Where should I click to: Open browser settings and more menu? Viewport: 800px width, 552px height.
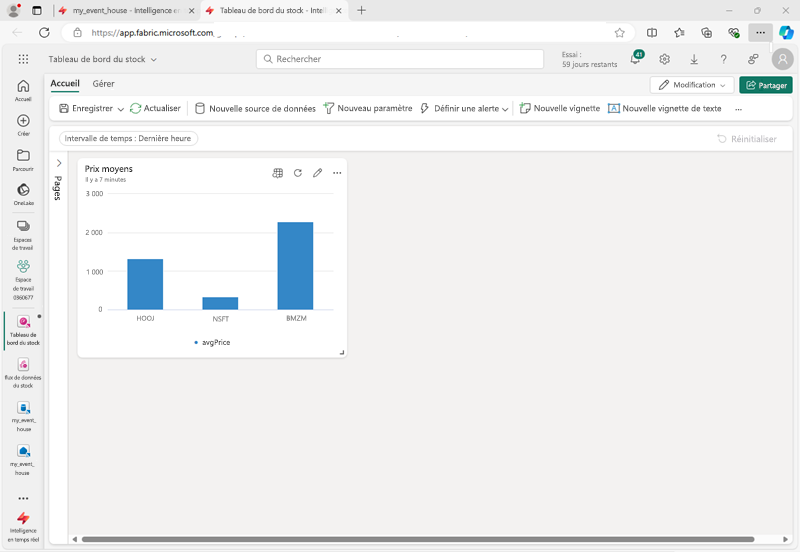click(x=760, y=33)
